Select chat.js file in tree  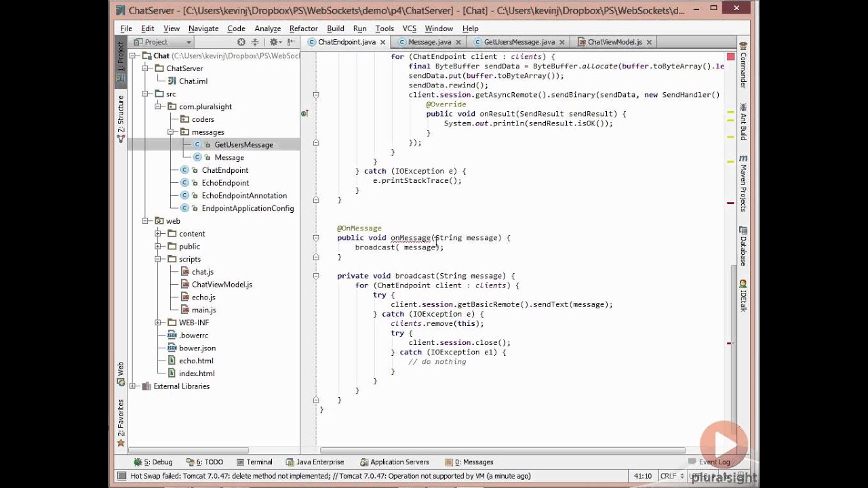202,272
